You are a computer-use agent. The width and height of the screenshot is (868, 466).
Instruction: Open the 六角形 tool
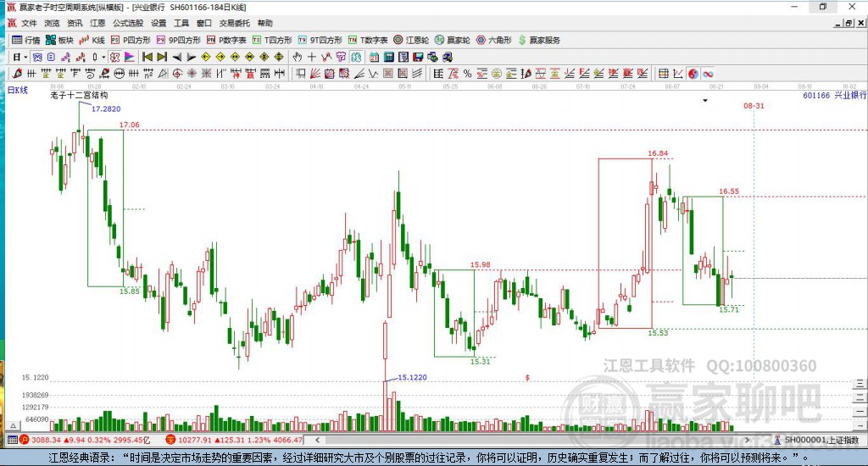point(494,40)
